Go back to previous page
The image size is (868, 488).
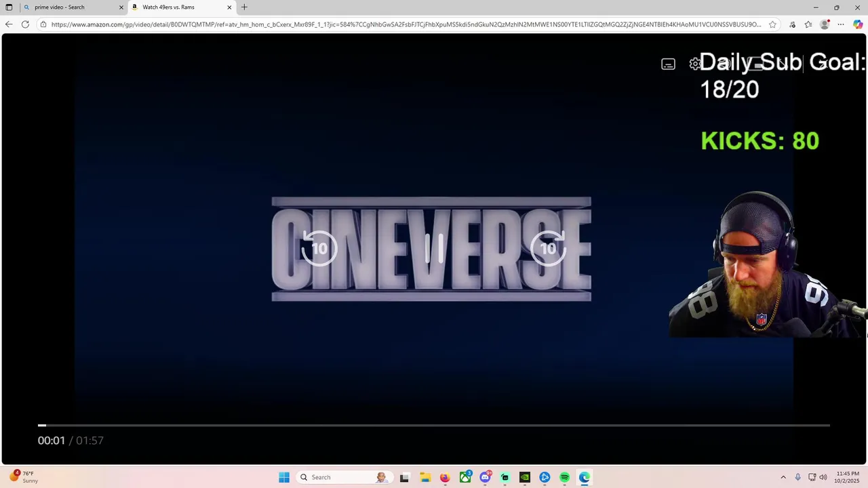[9, 24]
